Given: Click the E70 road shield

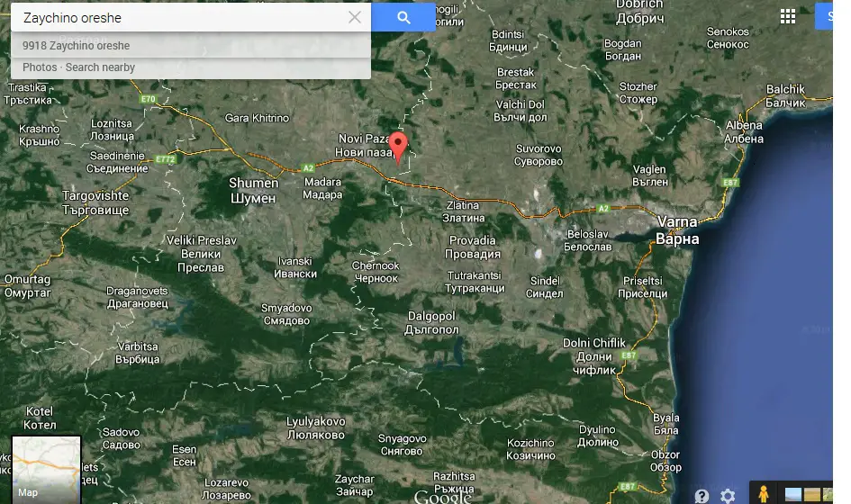Looking at the screenshot, I should [149, 98].
